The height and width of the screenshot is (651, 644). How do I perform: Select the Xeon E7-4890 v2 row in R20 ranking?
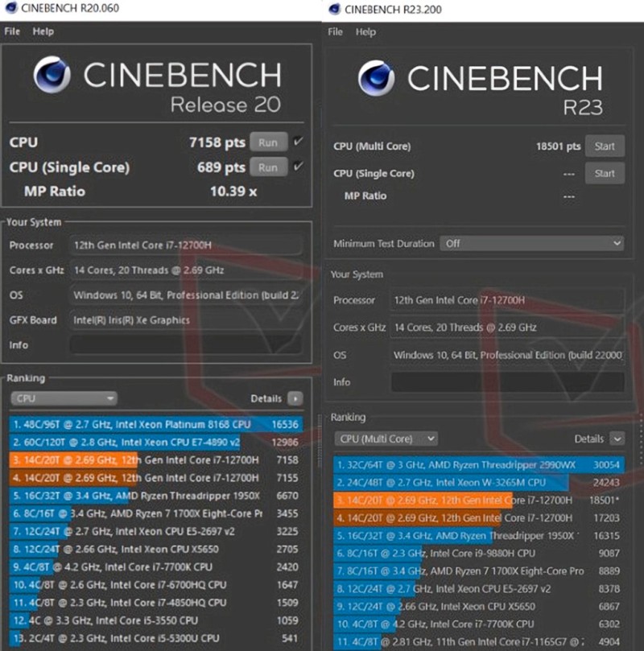[155, 442]
